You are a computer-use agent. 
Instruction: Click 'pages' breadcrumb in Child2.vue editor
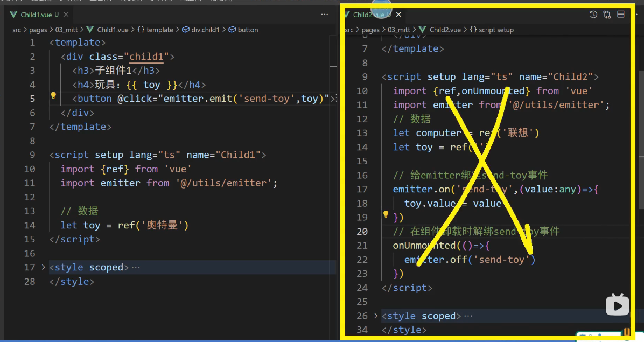(x=370, y=30)
